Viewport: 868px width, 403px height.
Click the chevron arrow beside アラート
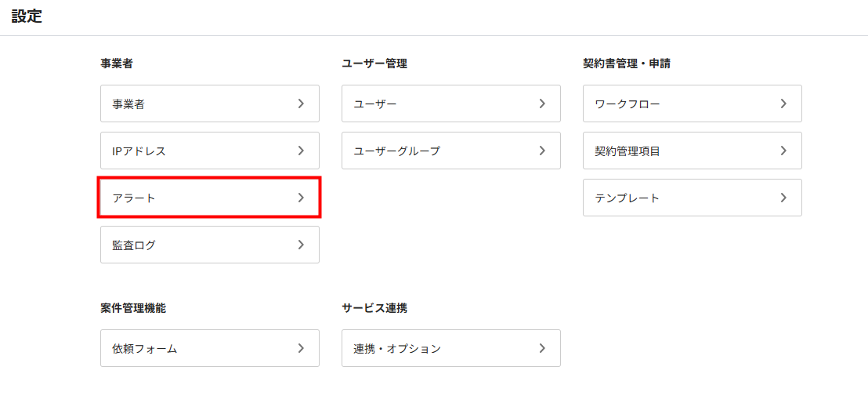click(301, 198)
